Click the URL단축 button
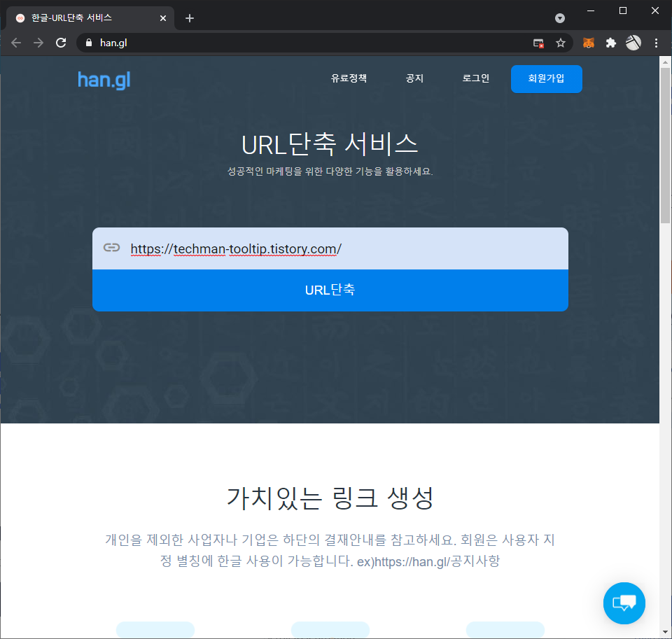This screenshot has height=639, width=672. tap(330, 290)
